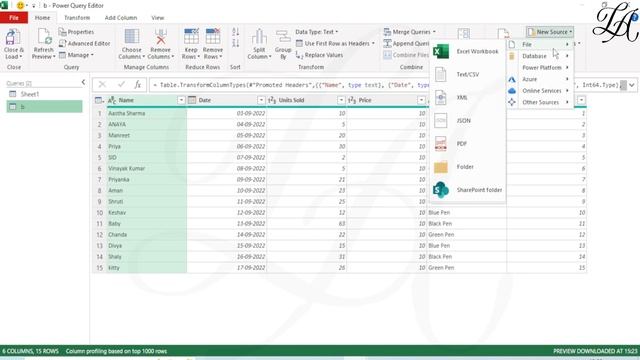640x360 pixels.
Task: Click the Remove Columns icon
Action: tap(160, 37)
